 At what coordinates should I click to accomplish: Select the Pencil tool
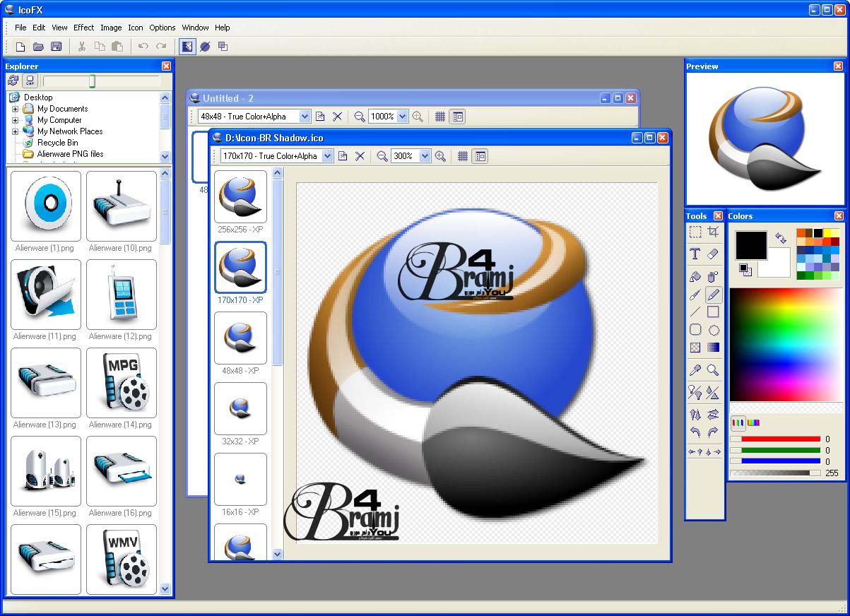(713, 295)
